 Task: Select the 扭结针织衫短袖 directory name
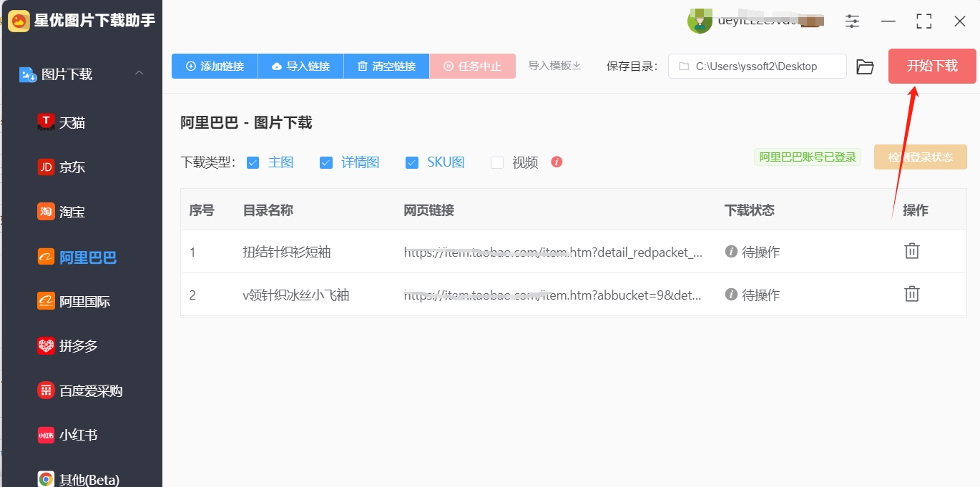pyautogui.click(x=287, y=252)
